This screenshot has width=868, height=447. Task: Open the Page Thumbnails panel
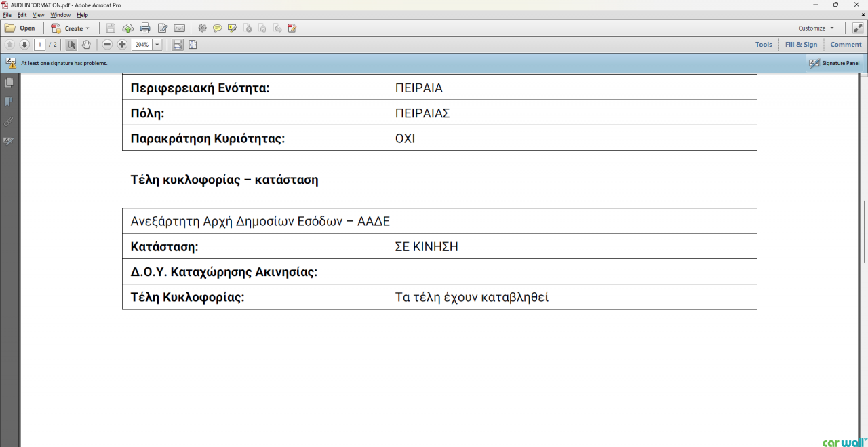pos(9,83)
